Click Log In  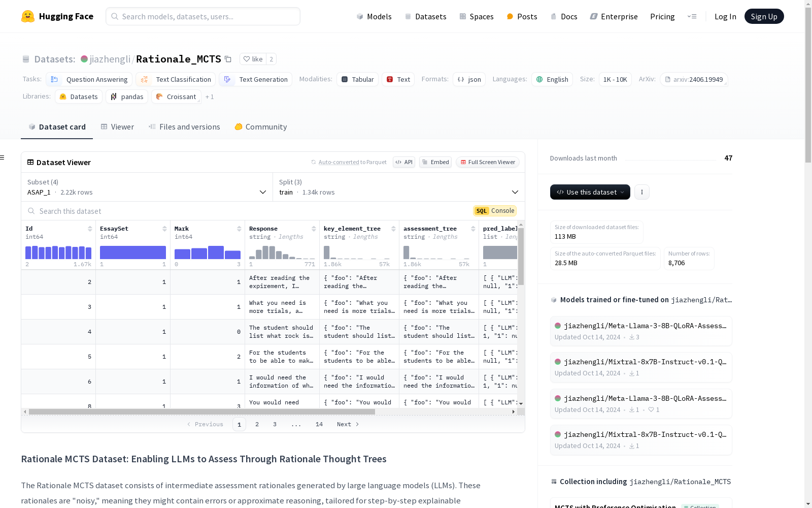coord(725,16)
